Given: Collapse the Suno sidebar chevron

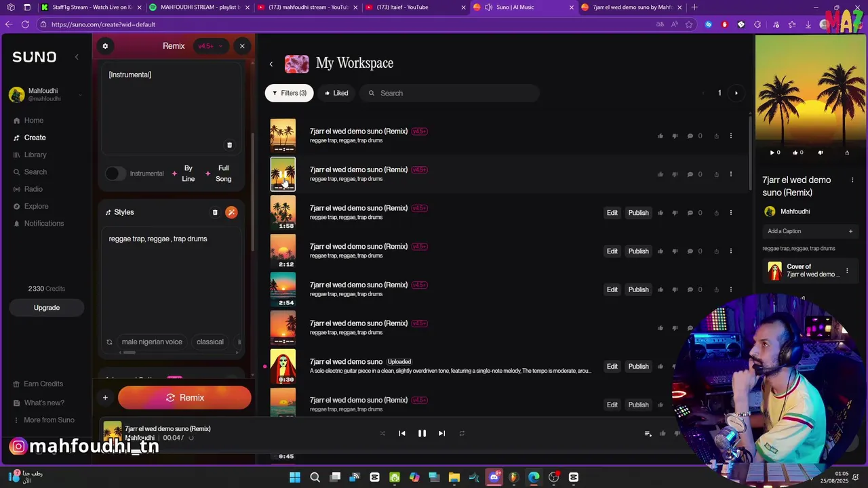Looking at the screenshot, I should coord(77,57).
